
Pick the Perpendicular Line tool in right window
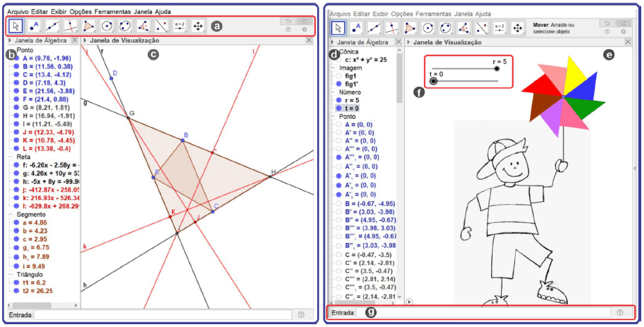click(392, 28)
